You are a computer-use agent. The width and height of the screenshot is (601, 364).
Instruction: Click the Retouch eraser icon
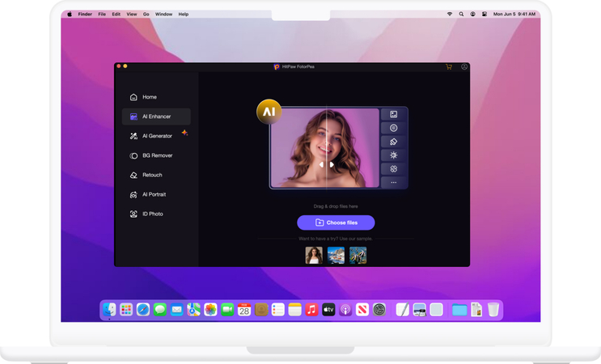click(133, 175)
